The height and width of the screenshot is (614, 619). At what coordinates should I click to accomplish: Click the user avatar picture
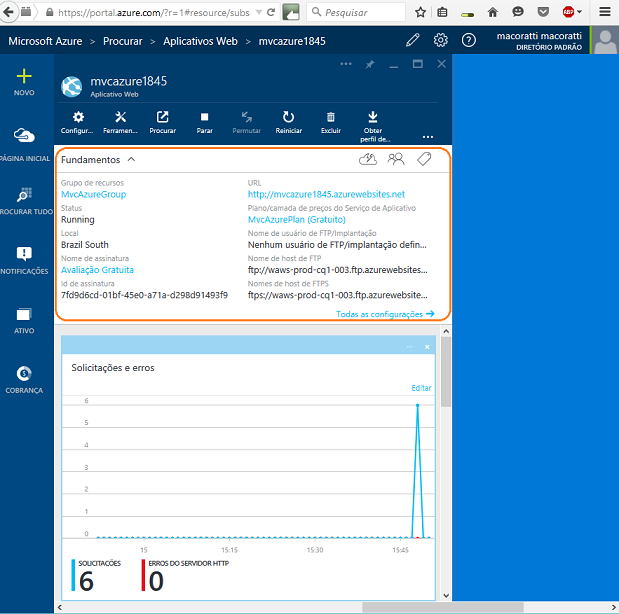605,41
